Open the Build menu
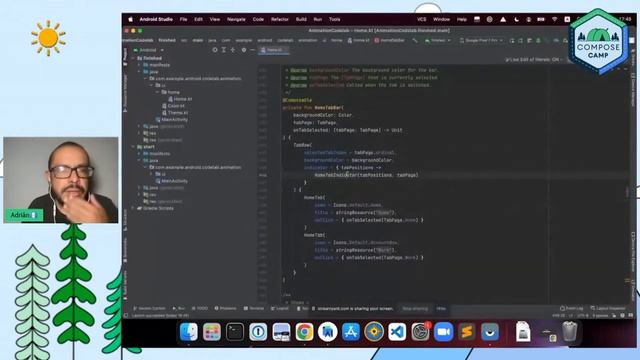640x360 pixels. (301, 19)
